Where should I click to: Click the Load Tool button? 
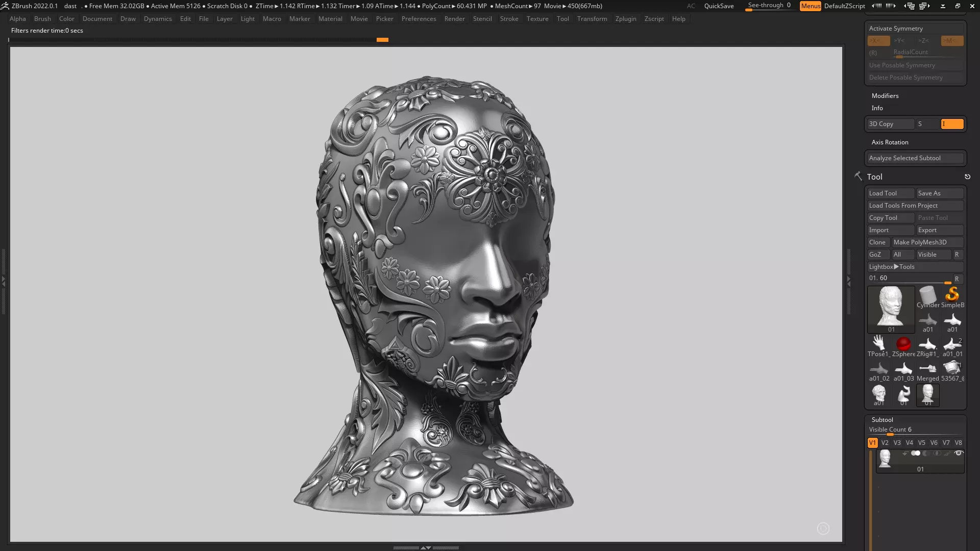pos(891,193)
